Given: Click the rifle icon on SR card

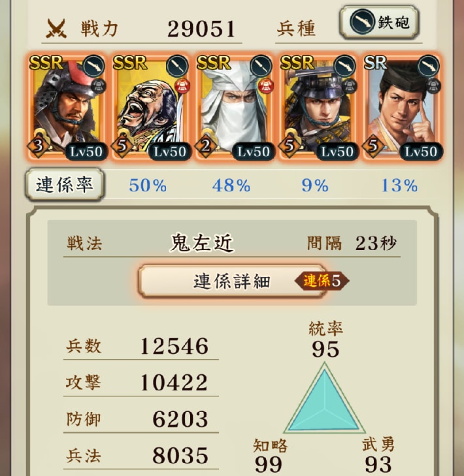Looking at the screenshot, I should pyautogui.click(x=429, y=66).
